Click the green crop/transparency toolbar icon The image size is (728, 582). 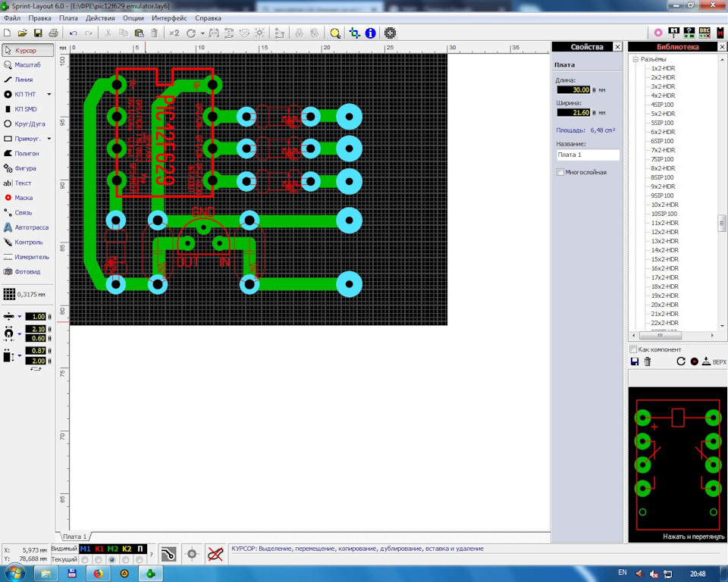tap(355, 33)
